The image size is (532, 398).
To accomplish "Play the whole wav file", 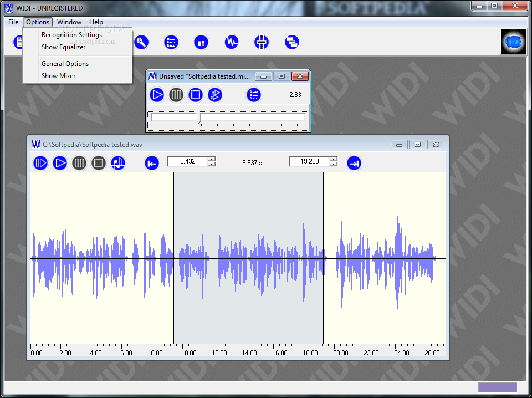I will (60, 163).
